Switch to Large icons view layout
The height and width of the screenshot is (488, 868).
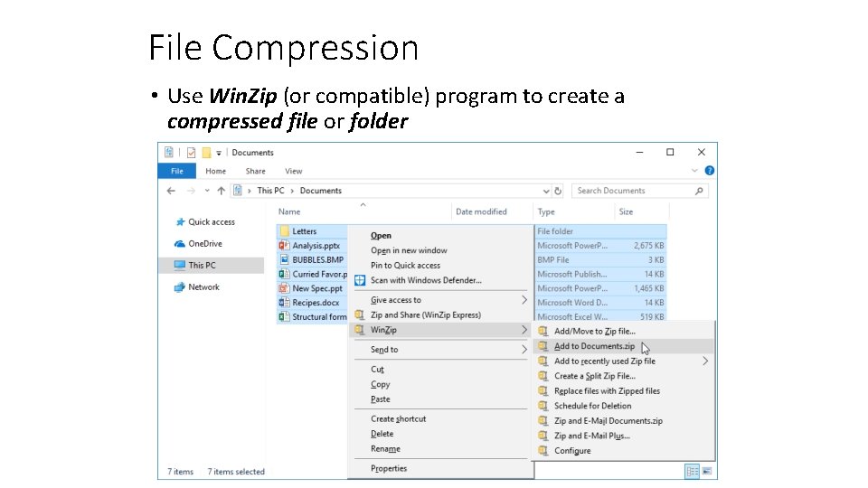[x=707, y=472]
